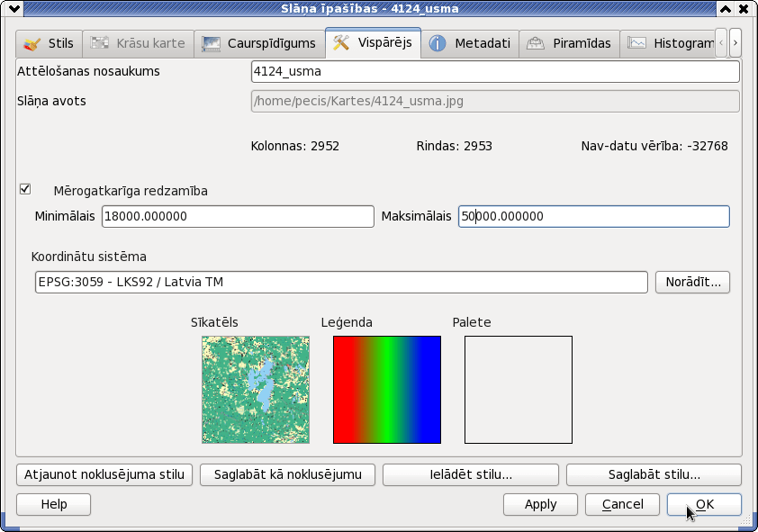Click the Minimālais scale field
The image size is (758, 532).
coord(238,216)
